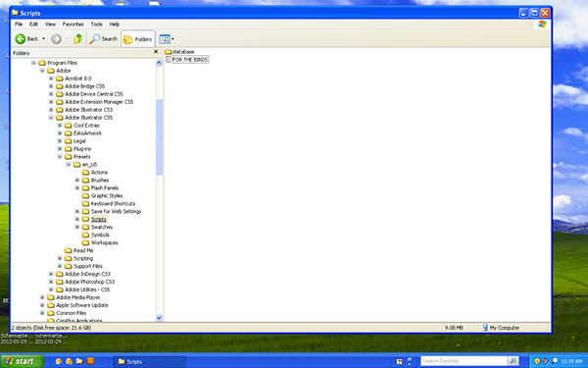Screen dimensions: 588x368
Task: Expand the Adobe Photoshop CS3 node
Action: (51, 282)
